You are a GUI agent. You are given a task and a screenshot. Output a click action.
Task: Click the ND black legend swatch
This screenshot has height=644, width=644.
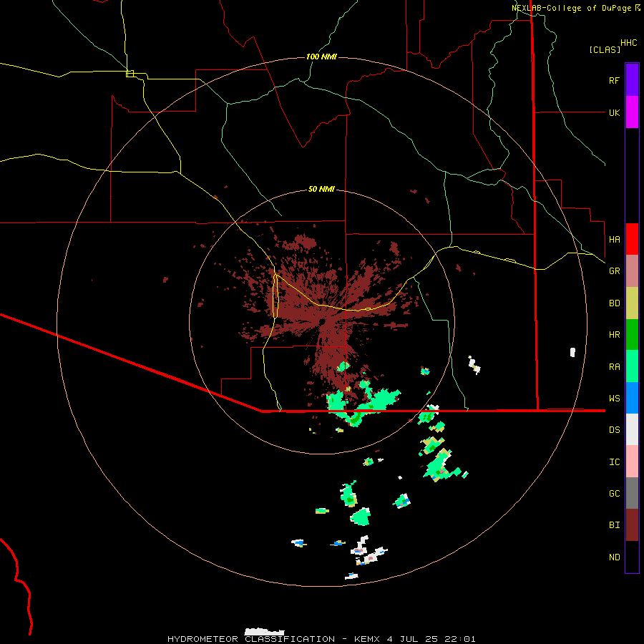(x=632, y=557)
